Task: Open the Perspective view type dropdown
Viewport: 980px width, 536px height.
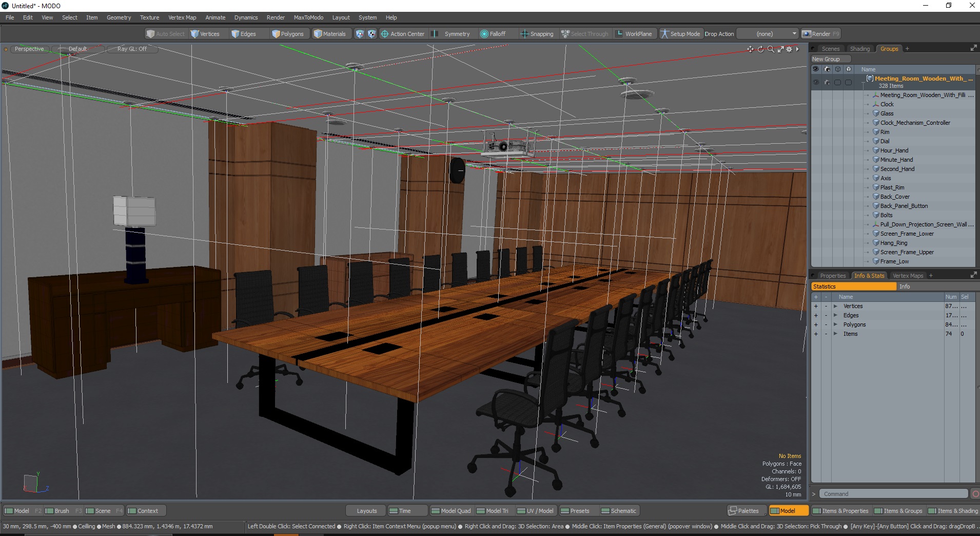Action: [x=29, y=49]
